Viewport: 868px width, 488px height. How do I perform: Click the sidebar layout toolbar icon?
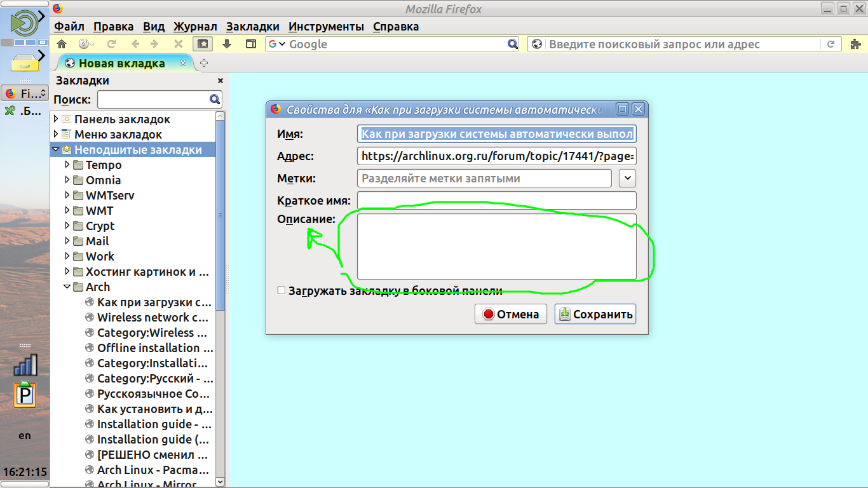click(x=251, y=44)
